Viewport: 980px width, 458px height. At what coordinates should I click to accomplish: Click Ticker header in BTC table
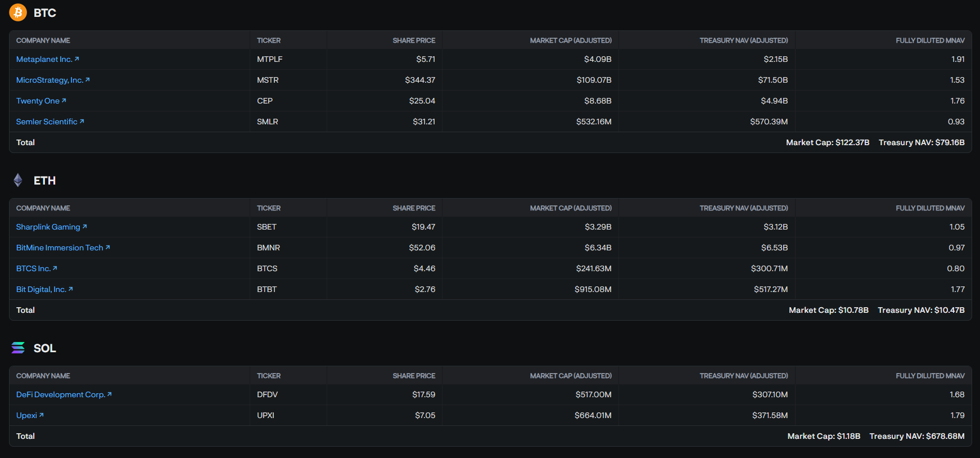tap(269, 41)
